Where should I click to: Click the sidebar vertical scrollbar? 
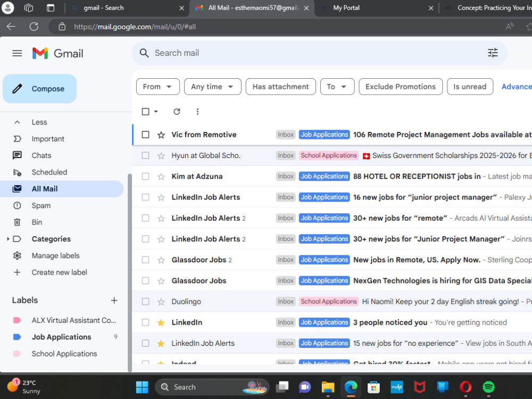point(129,273)
